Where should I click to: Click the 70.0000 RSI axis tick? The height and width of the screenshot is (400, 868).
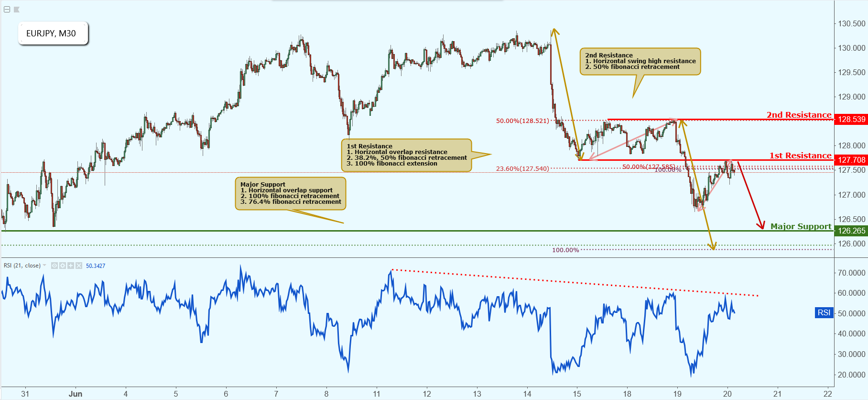point(852,273)
